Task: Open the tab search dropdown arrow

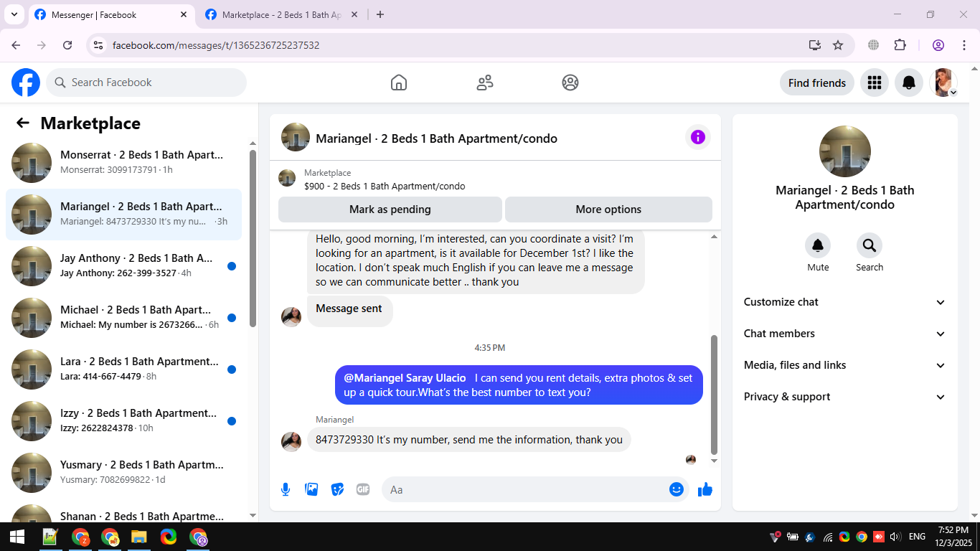Action: pyautogui.click(x=14, y=14)
